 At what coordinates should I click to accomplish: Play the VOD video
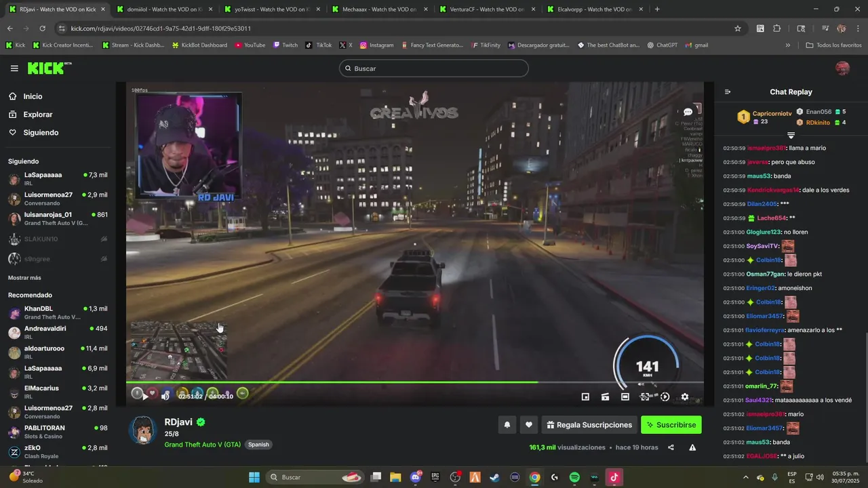coord(145,396)
